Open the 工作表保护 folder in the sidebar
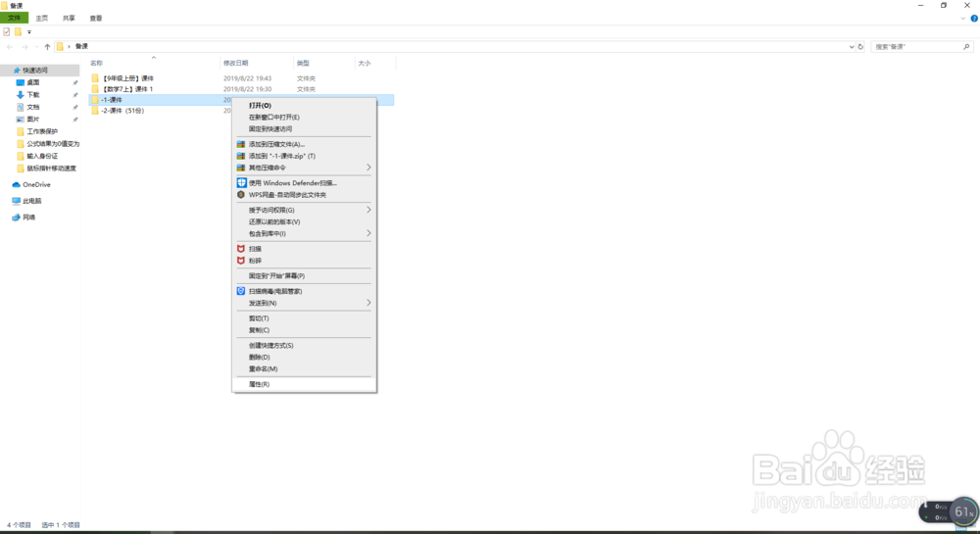 click(42, 131)
